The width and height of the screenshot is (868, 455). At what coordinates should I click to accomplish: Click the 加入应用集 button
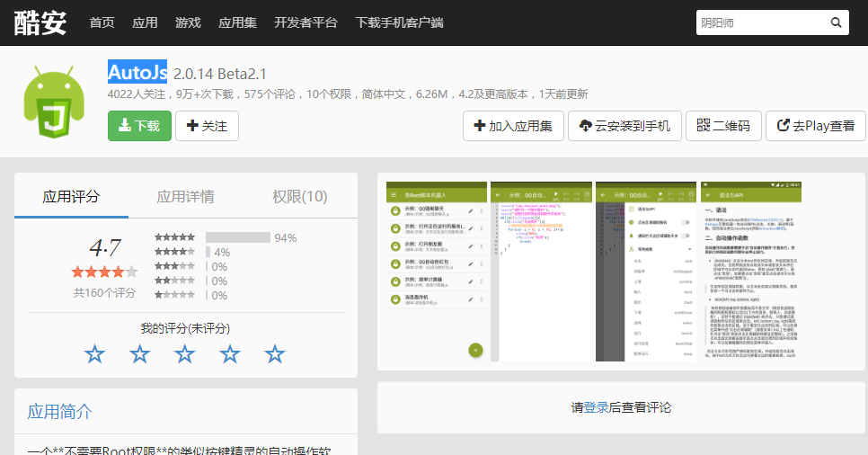point(512,126)
